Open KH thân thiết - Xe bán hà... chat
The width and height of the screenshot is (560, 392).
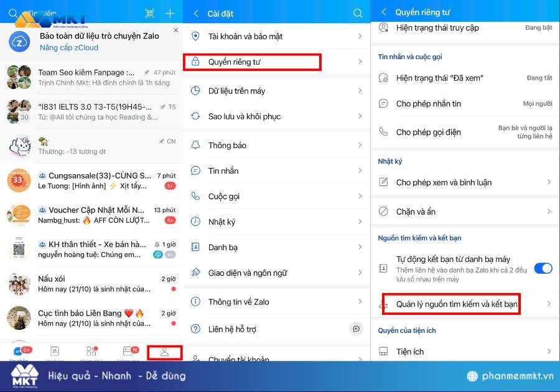pos(91,249)
